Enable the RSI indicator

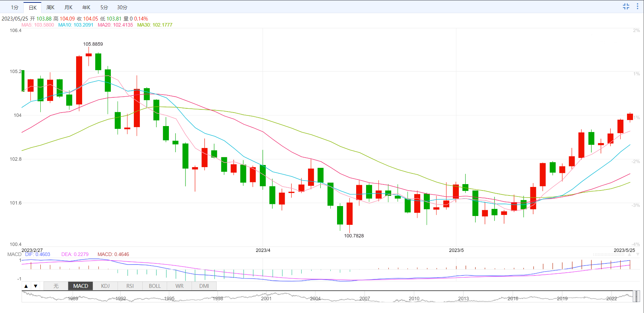(130, 286)
